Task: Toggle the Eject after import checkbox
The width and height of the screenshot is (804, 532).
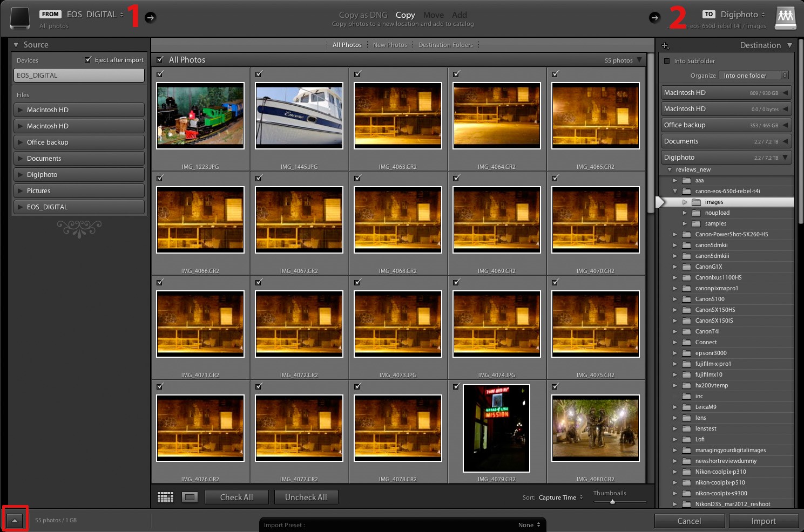Action: click(x=88, y=59)
